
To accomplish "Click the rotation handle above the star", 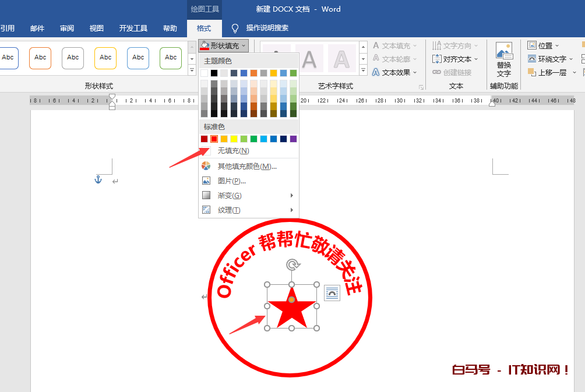I will (292, 266).
